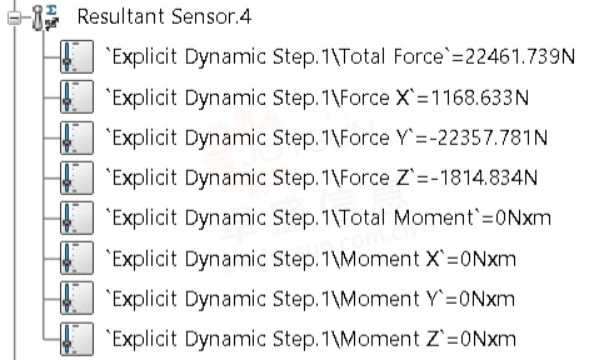Click the Resultant Sensor.4 sensor icon
The width and height of the screenshot is (614, 360).
(x=46, y=18)
